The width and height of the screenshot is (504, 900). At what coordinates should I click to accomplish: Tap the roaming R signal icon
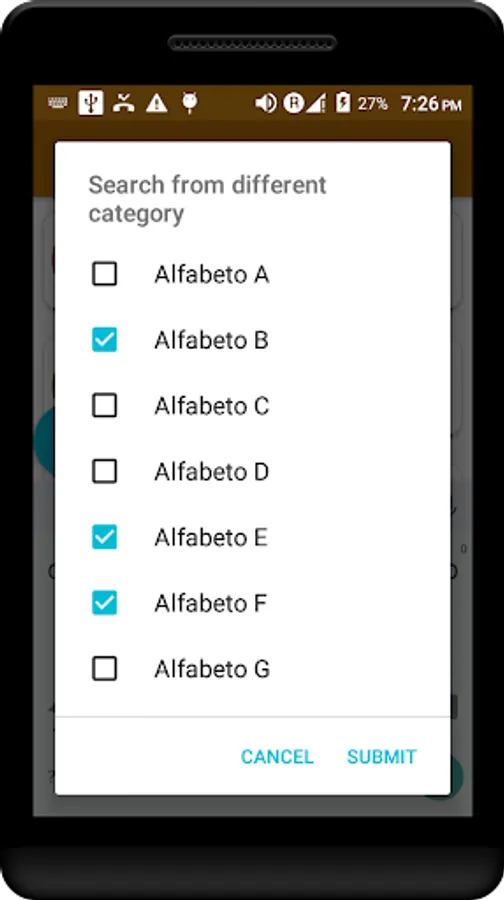[293, 103]
